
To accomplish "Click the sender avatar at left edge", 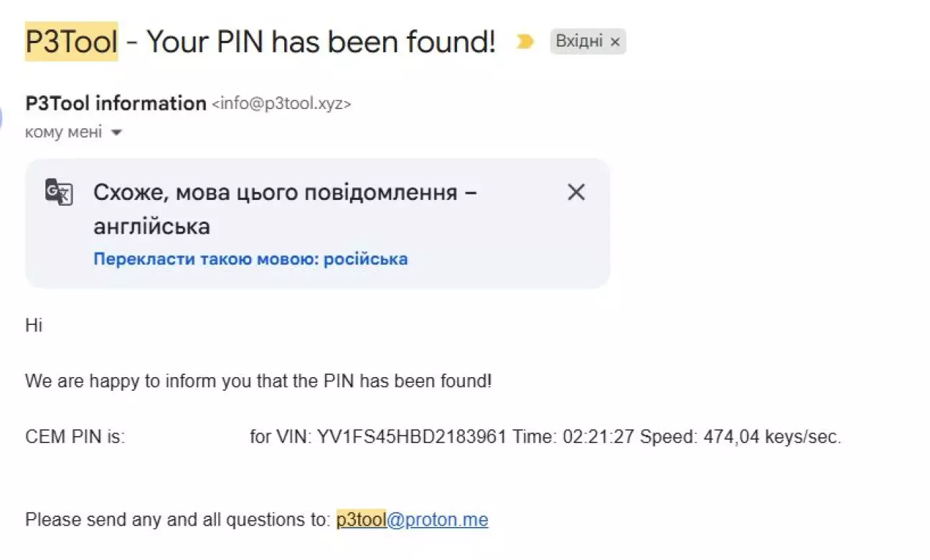I will 2,116.
